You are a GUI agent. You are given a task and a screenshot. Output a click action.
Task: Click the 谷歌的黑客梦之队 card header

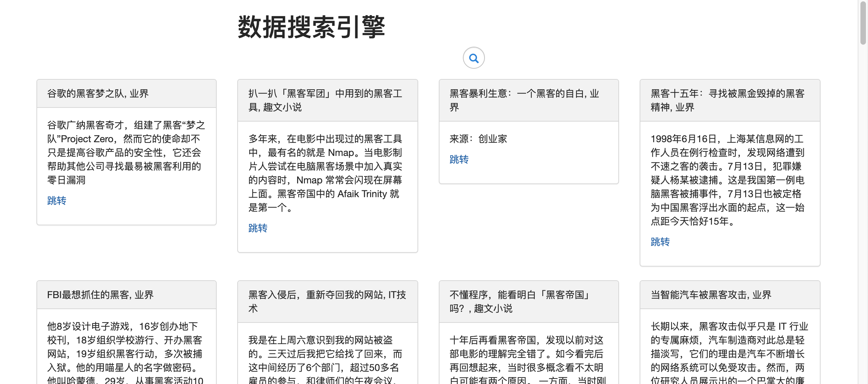pos(98,93)
